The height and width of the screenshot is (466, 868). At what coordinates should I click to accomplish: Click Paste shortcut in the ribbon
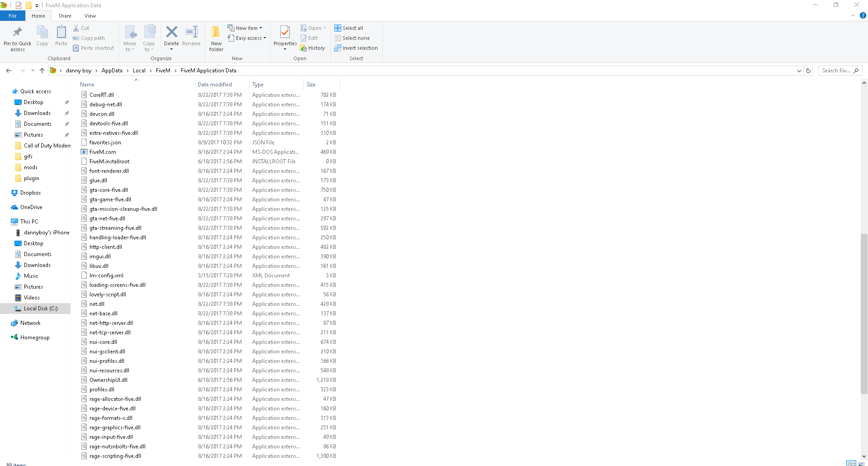point(93,48)
